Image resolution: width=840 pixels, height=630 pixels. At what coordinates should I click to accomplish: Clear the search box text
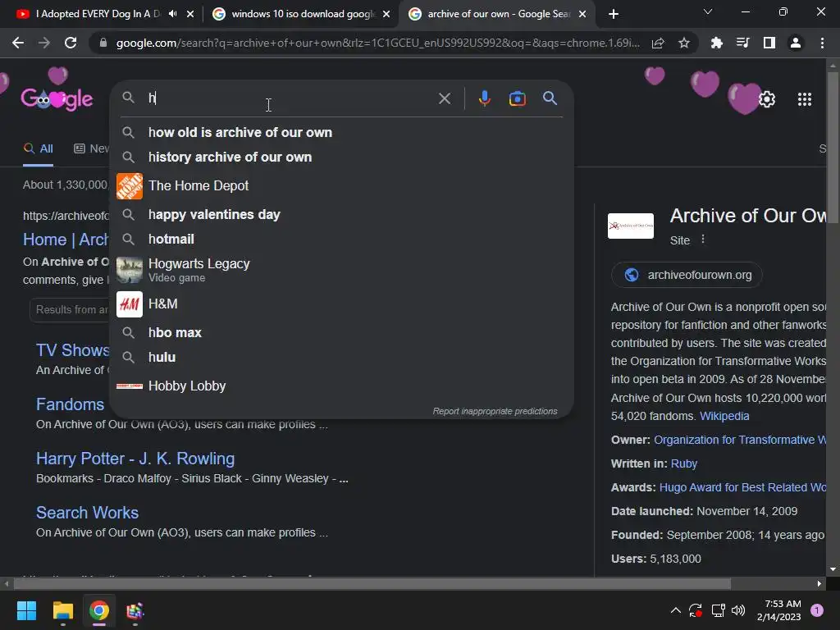445,98
